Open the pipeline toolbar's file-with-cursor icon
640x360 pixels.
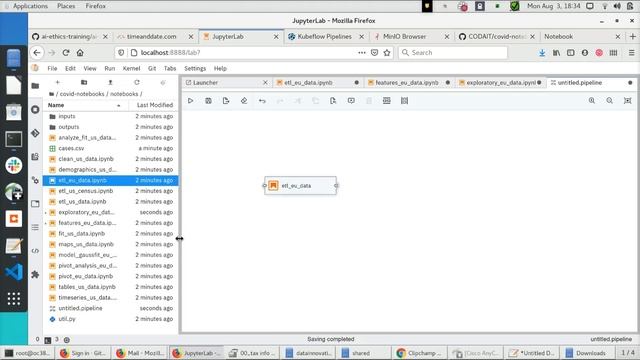click(x=333, y=101)
